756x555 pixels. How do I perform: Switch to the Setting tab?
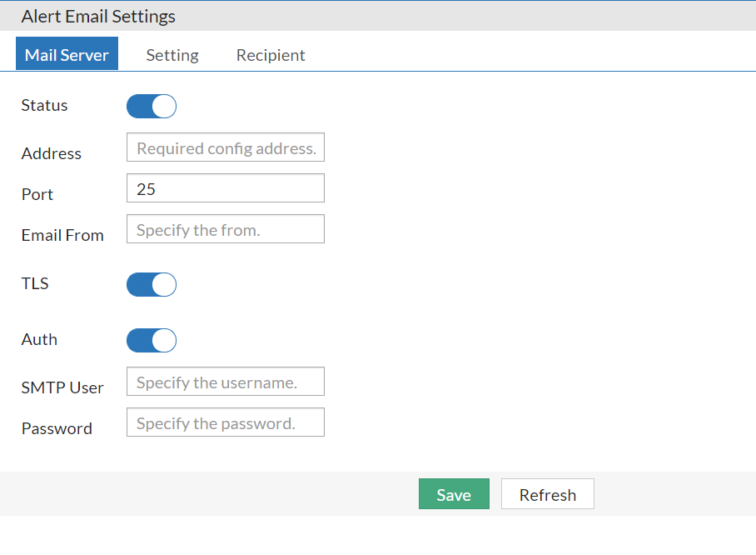[x=172, y=54]
